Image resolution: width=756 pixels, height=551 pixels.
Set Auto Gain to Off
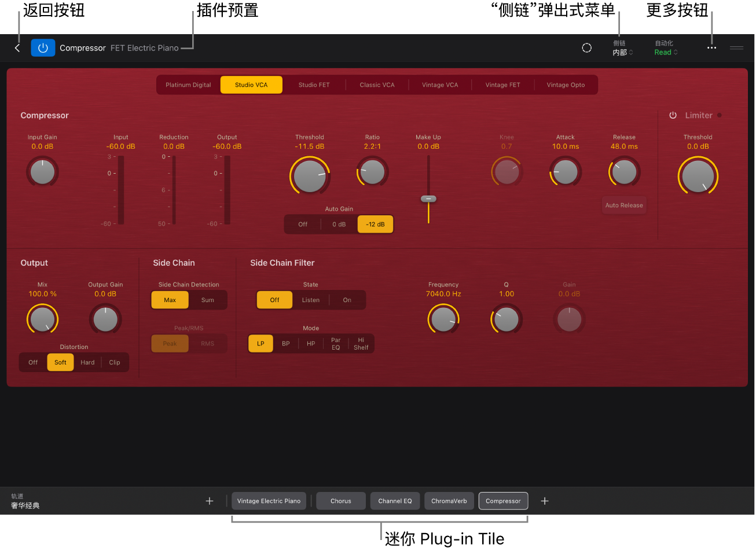pyautogui.click(x=303, y=225)
